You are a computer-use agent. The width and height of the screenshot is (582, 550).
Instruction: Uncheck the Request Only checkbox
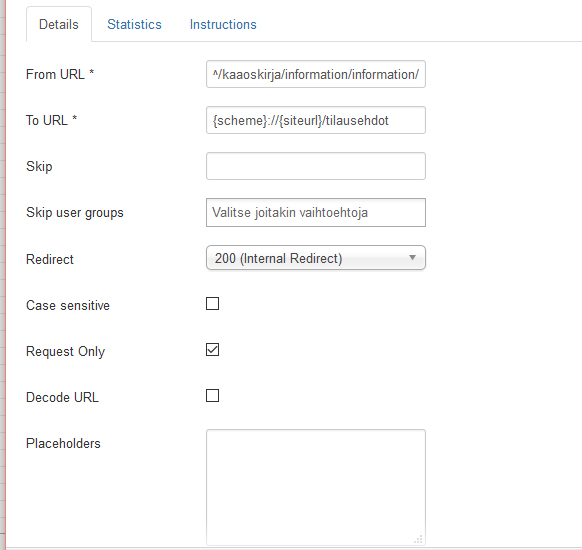pos(212,350)
